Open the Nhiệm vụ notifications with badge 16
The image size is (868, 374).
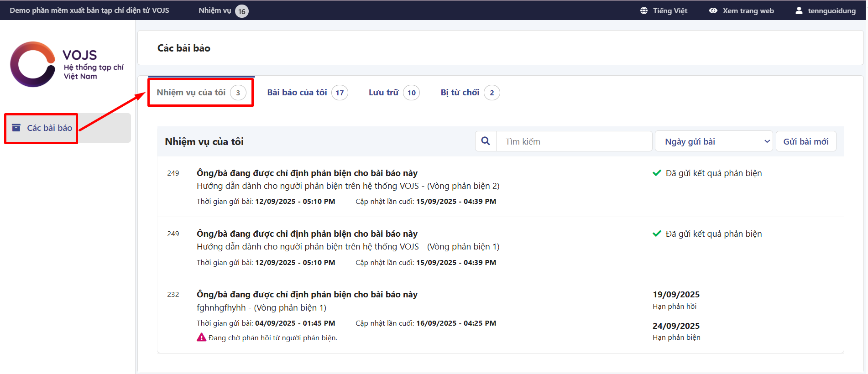(x=223, y=10)
